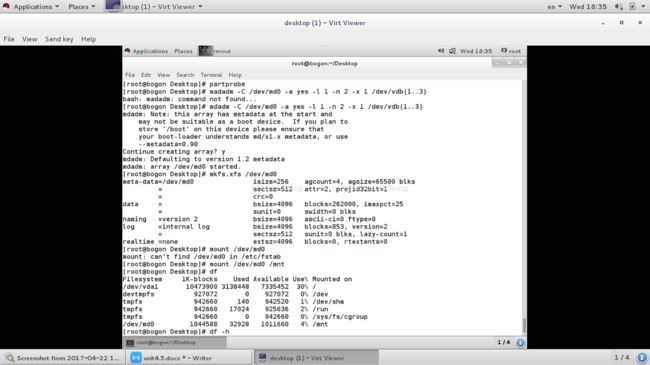Open terminal Terminal menu
The width and height of the screenshot is (650, 365).
(x=211, y=75)
